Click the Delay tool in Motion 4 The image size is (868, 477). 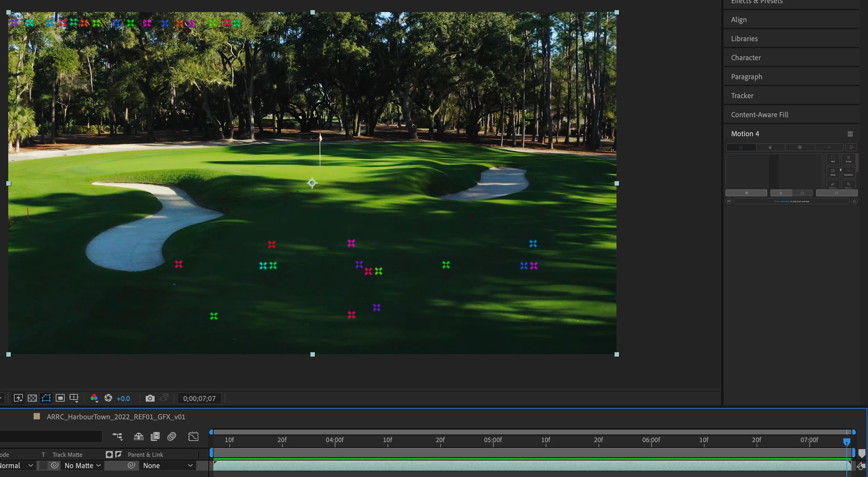point(833,172)
